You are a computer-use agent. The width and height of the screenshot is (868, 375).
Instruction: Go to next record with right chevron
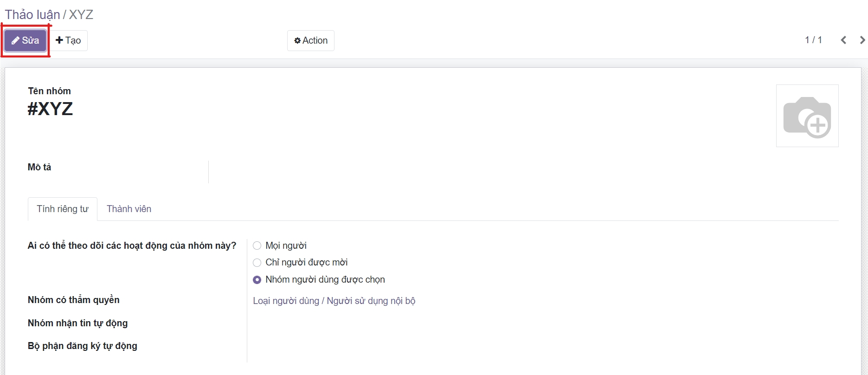862,40
